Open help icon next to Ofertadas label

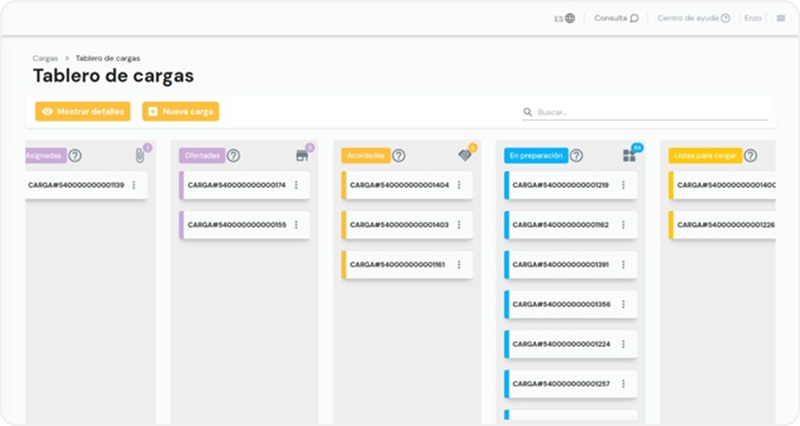(233, 156)
